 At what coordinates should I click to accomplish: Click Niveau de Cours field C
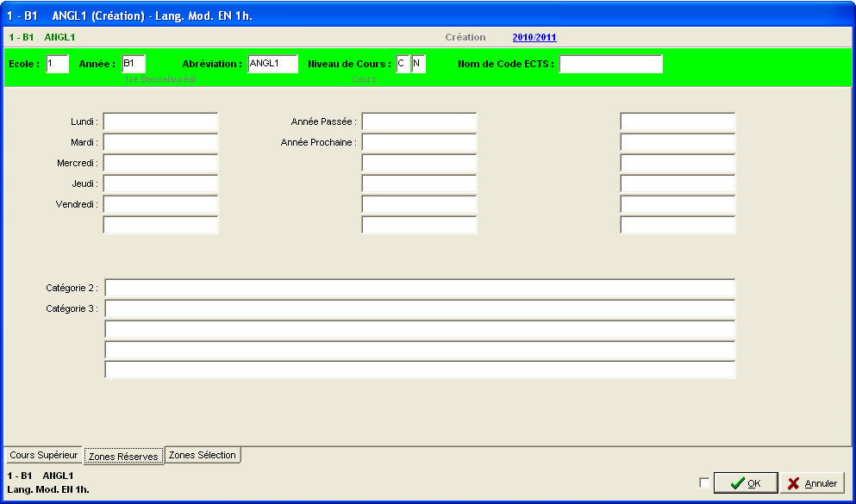click(x=403, y=64)
